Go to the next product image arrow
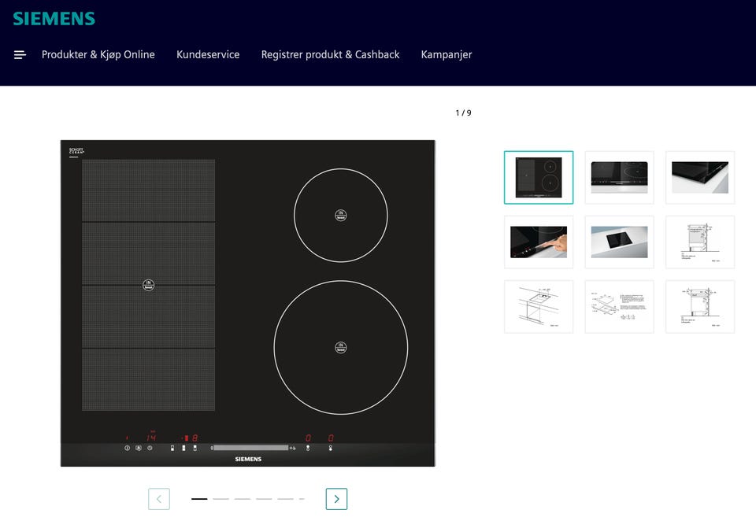This screenshot has height=532, width=756. point(336,499)
